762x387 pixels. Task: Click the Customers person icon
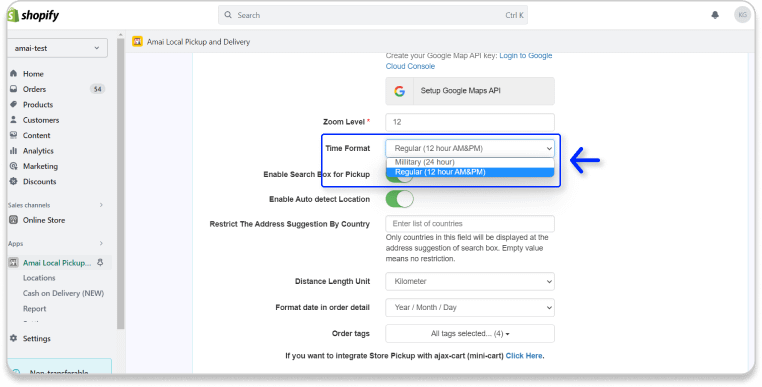click(14, 120)
